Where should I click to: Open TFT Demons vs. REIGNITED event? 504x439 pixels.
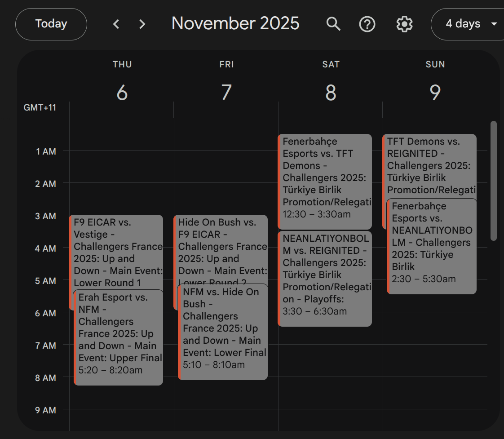tap(429, 165)
